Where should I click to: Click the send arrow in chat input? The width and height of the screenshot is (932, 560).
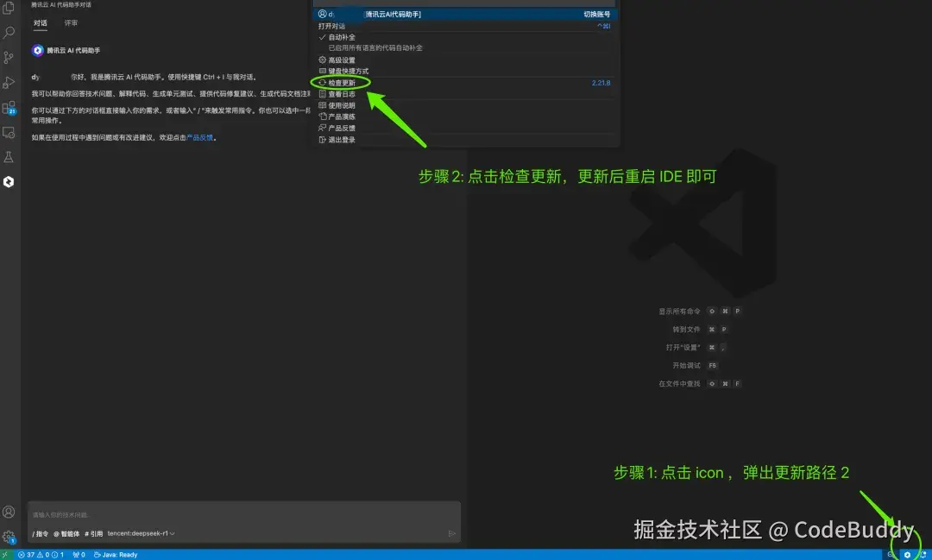click(x=451, y=533)
